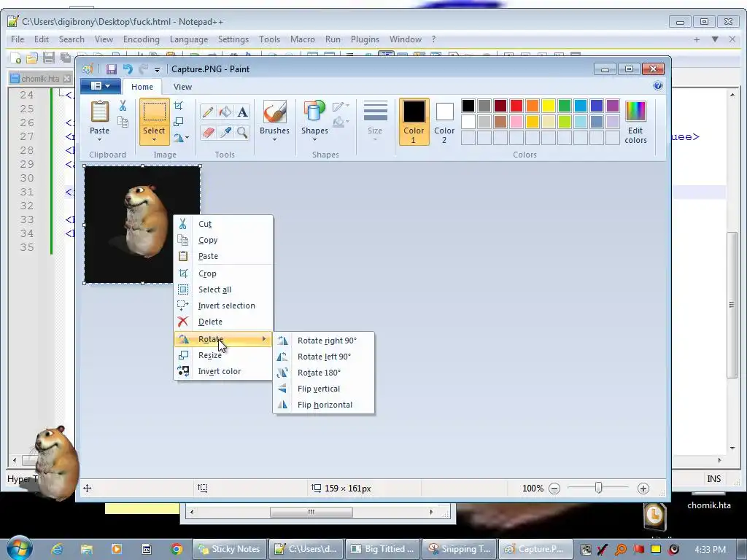Open the Size dropdown

(x=375, y=122)
